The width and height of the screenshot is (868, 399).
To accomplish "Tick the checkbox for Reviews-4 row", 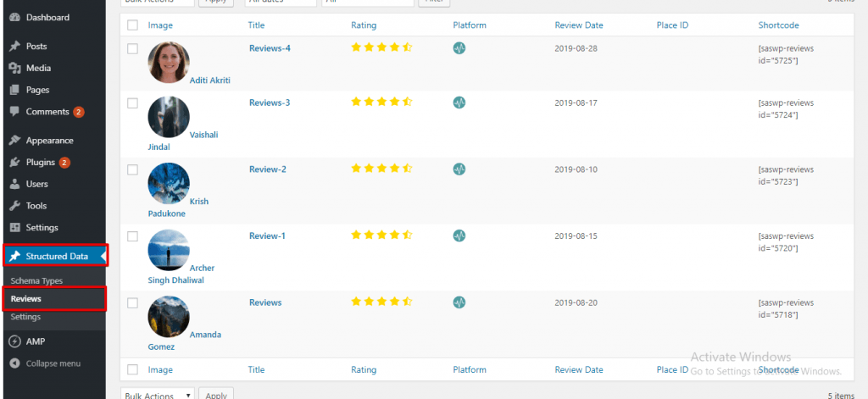I will (132, 48).
